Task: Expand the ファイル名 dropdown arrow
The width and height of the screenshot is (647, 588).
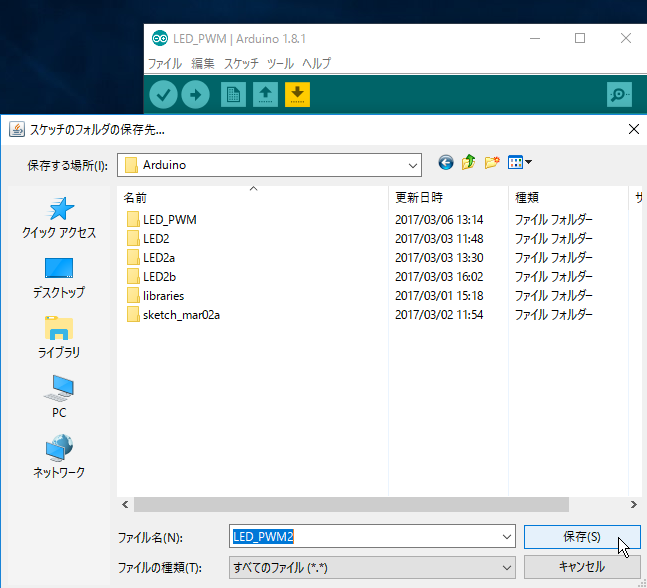Action: [x=507, y=537]
